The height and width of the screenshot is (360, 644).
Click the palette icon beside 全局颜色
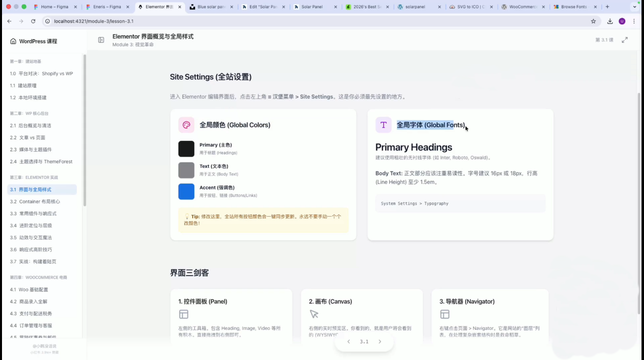186,125
